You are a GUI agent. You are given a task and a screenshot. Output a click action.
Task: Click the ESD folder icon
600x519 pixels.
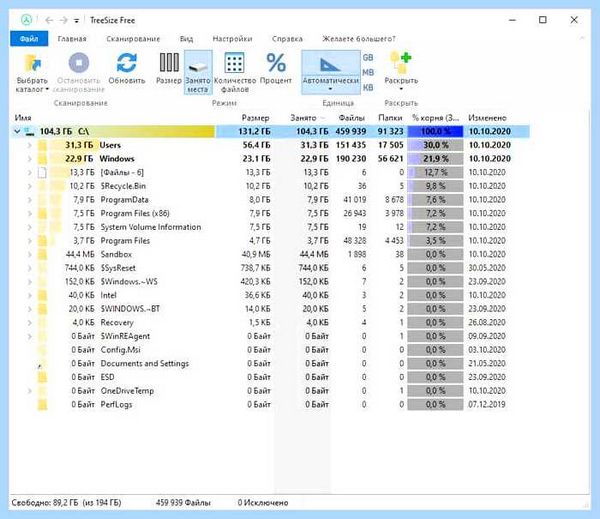[x=42, y=377]
